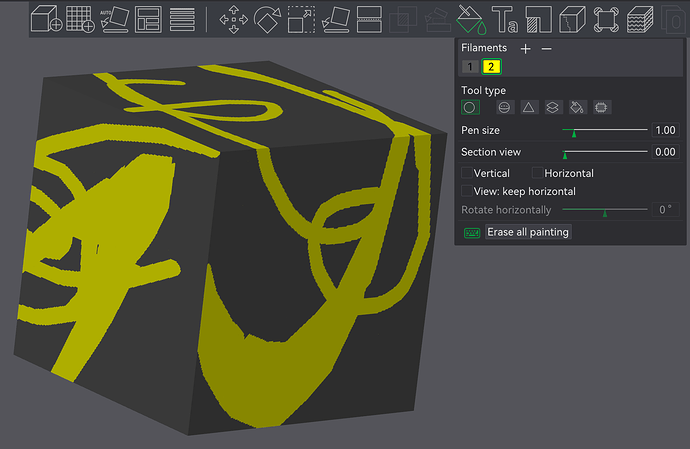Click Erase all painting button

(x=528, y=232)
